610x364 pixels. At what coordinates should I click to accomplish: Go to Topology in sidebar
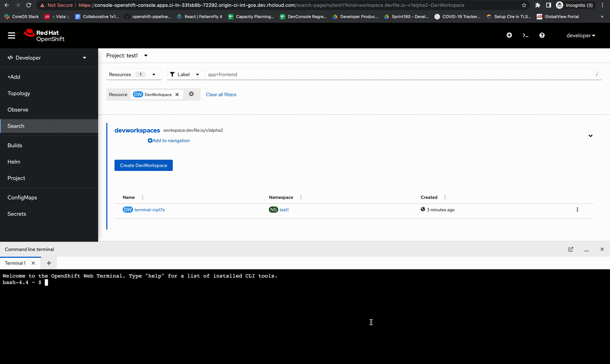[x=19, y=93]
